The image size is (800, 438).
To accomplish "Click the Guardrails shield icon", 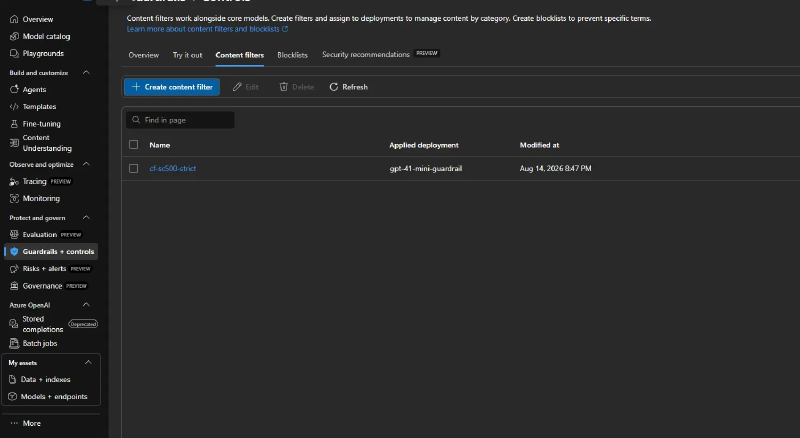I will (14, 252).
